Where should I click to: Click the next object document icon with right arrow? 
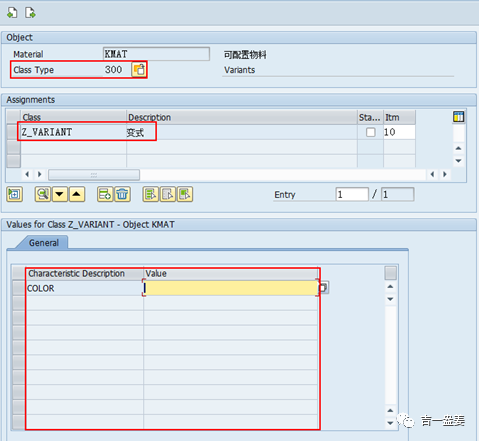pos(30,13)
